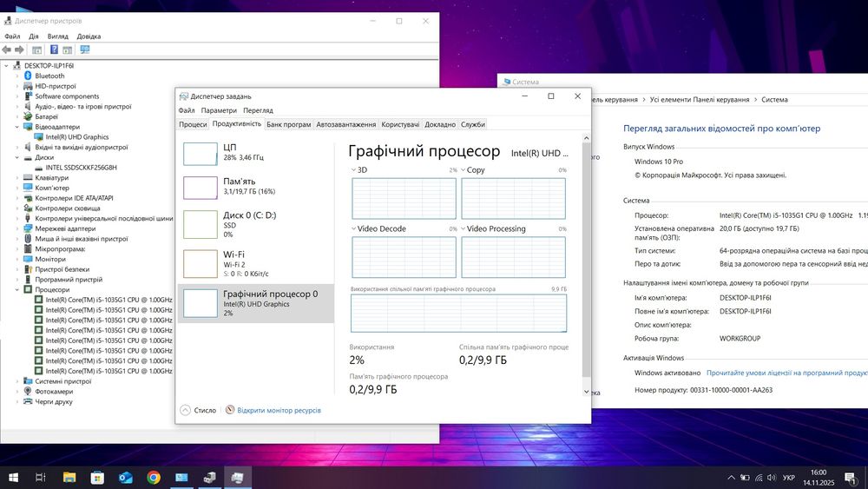868x489 pixels.
Task: Click the Черги друку category in device tree
Action: [x=54, y=401]
